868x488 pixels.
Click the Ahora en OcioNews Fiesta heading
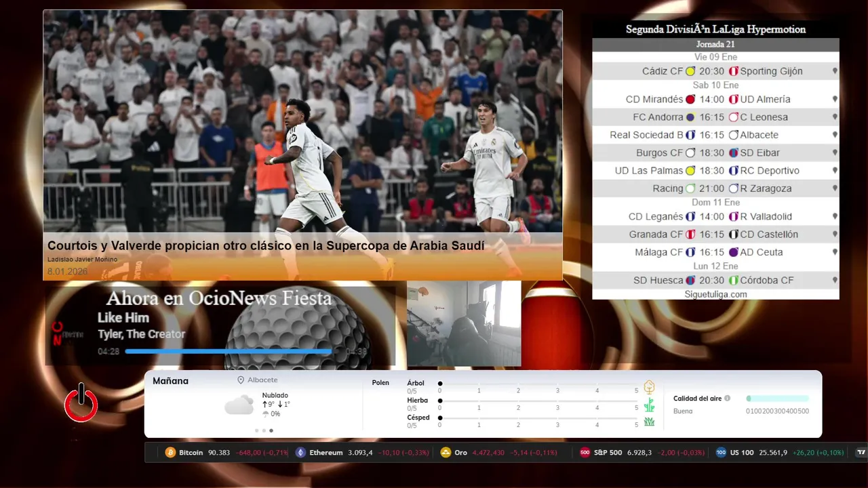219,298
